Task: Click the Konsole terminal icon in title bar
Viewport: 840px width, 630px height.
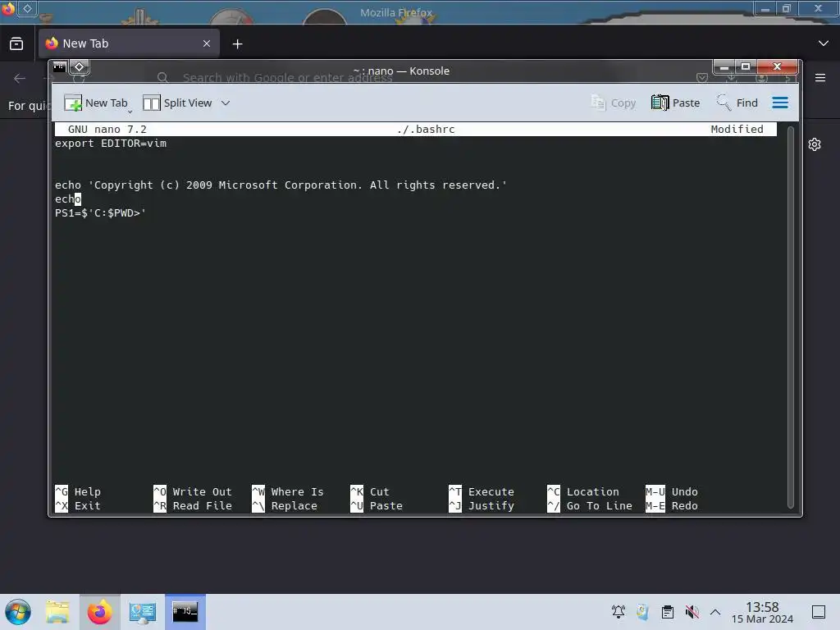Action: coord(59,67)
